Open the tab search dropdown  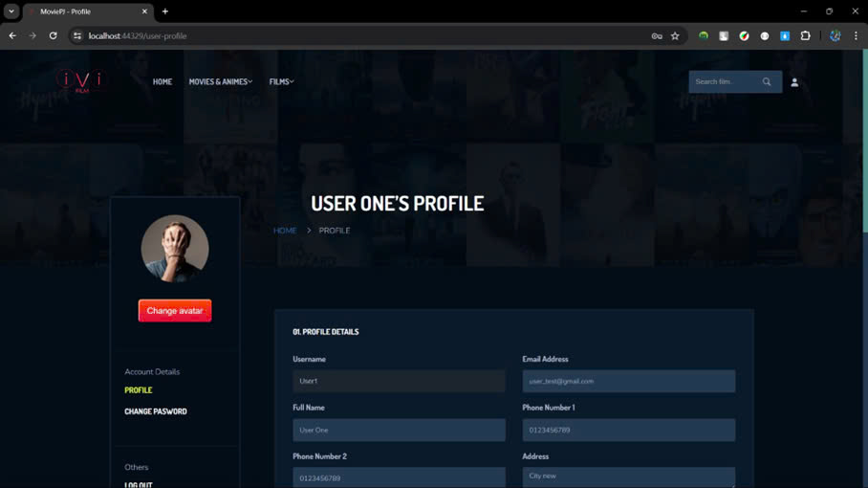pyautogui.click(x=11, y=11)
